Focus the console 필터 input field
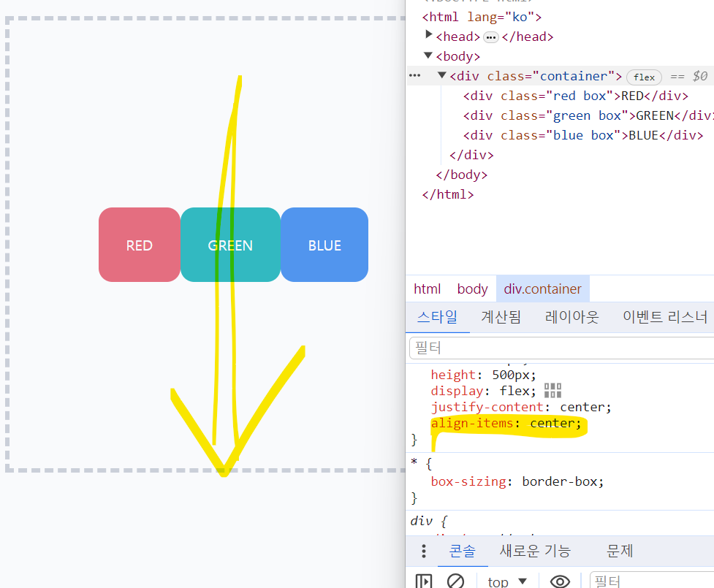Screen dimensions: 714x588 coord(652,581)
